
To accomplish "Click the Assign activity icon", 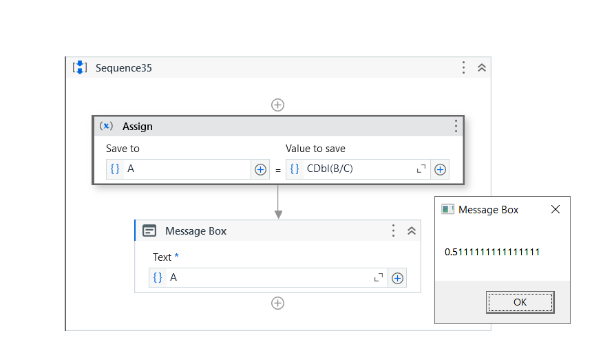I will pos(106,126).
